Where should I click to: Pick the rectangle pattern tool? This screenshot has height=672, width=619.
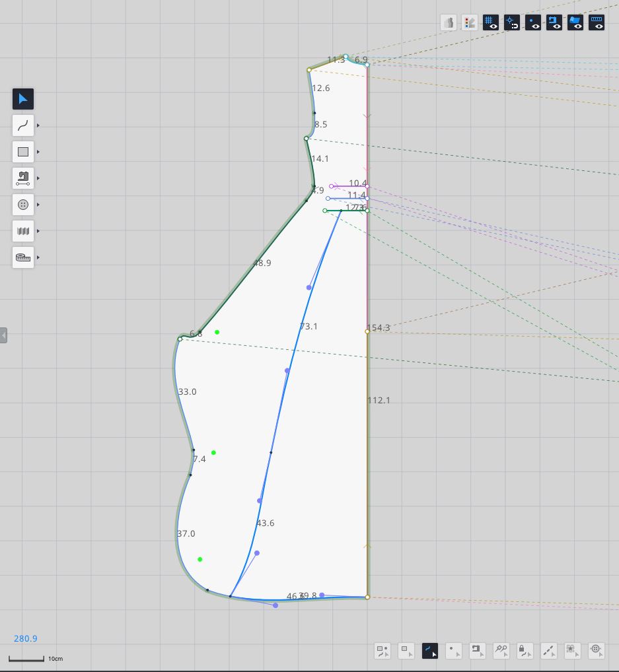point(23,152)
